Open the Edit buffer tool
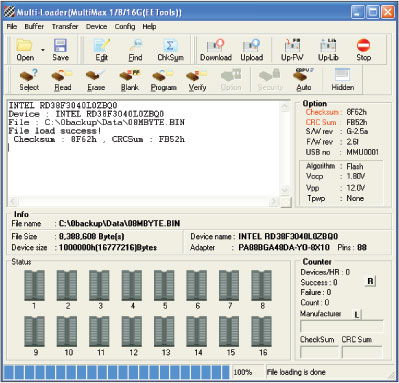399x383 pixels. (x=102, y=50)
